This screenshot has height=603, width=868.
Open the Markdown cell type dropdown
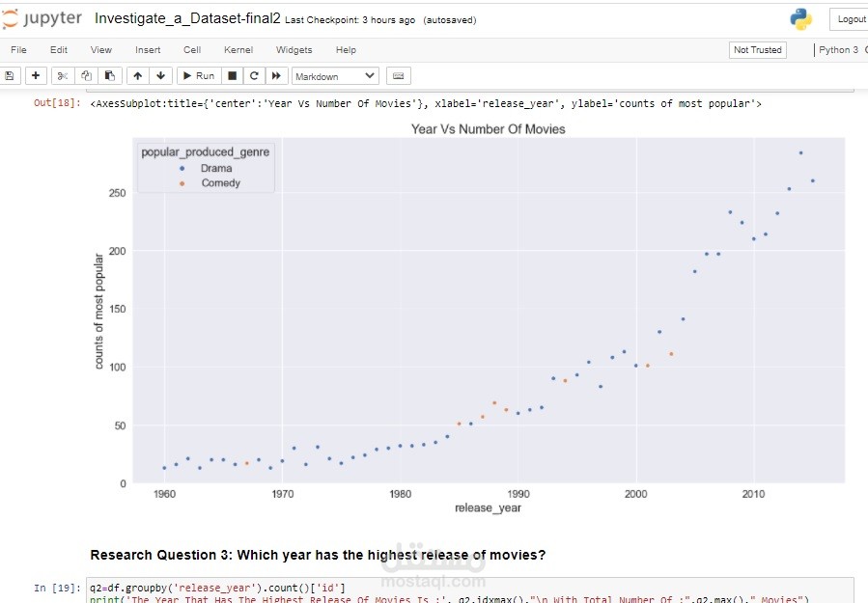point(335,75)
